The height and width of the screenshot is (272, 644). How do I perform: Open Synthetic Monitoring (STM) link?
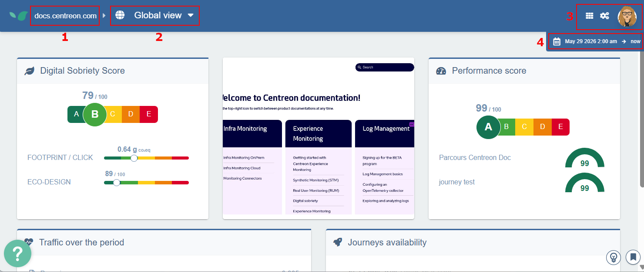coord(315,180)
